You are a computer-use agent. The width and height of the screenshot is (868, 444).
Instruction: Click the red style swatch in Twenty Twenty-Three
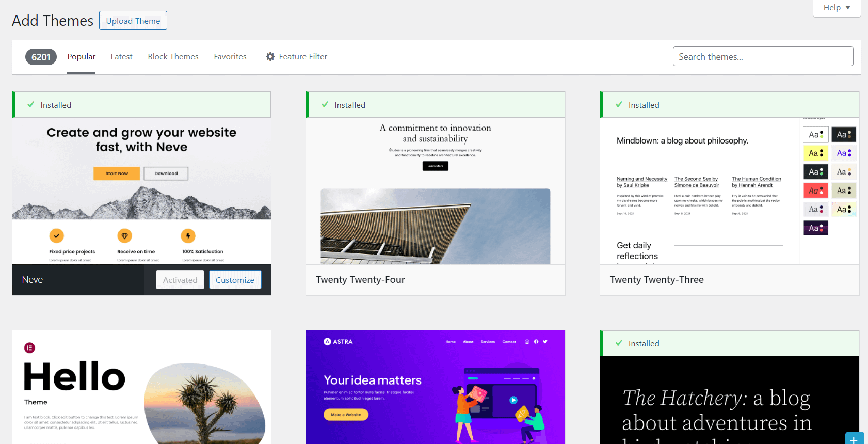click(816, 191)
